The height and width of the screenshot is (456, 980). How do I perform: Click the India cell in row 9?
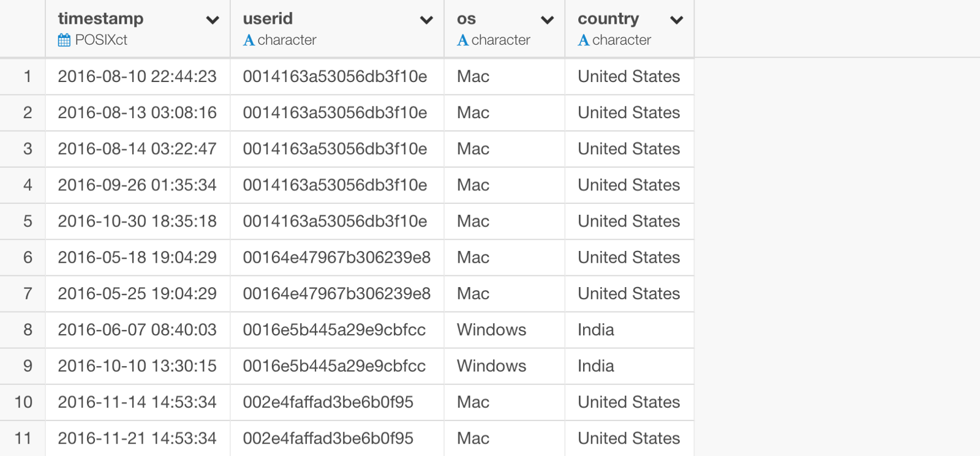click(x=595, y=366)
